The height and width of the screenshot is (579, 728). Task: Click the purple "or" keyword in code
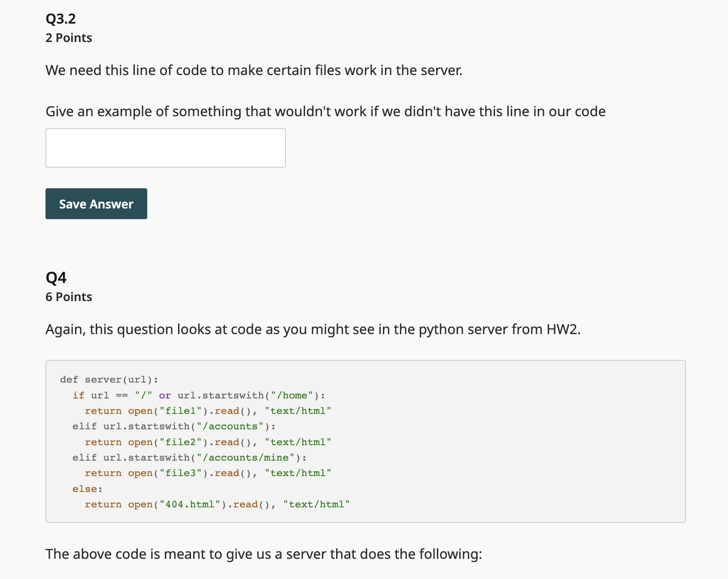(x=165, y=395)
